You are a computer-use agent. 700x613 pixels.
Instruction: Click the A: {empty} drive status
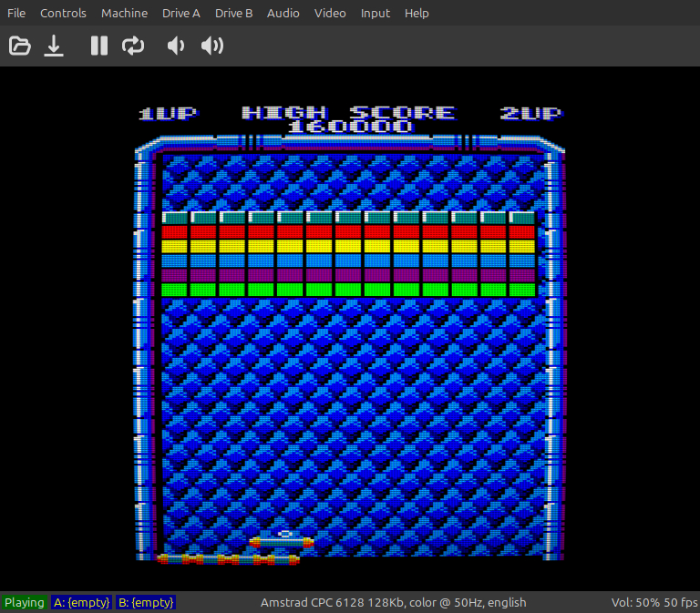coord(81,602)
